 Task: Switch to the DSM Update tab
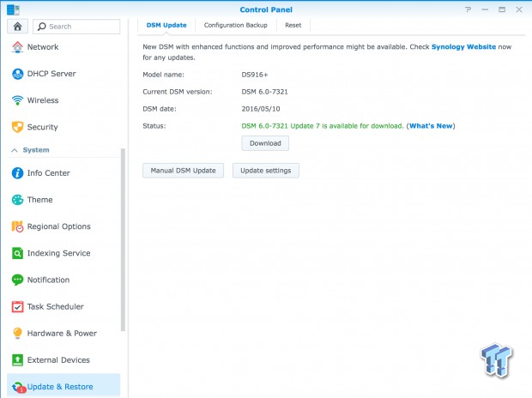pyautogui.click(x=166, y=25)
